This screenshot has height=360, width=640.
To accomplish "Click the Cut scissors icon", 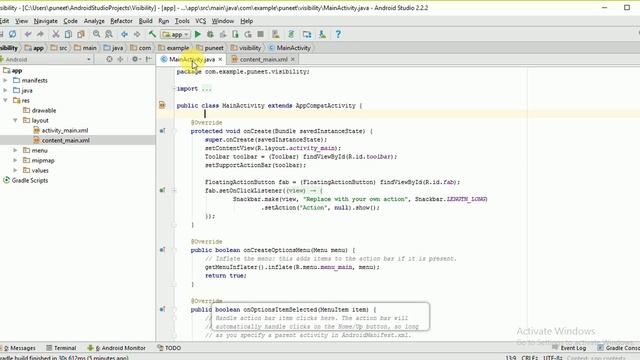I will [x=56, y=34].
